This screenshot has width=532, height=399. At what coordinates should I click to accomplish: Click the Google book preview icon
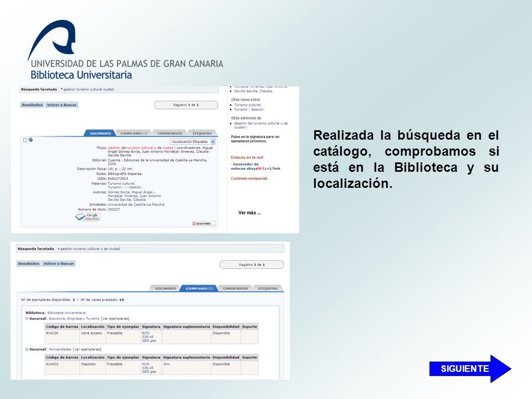tap(88, 217)
